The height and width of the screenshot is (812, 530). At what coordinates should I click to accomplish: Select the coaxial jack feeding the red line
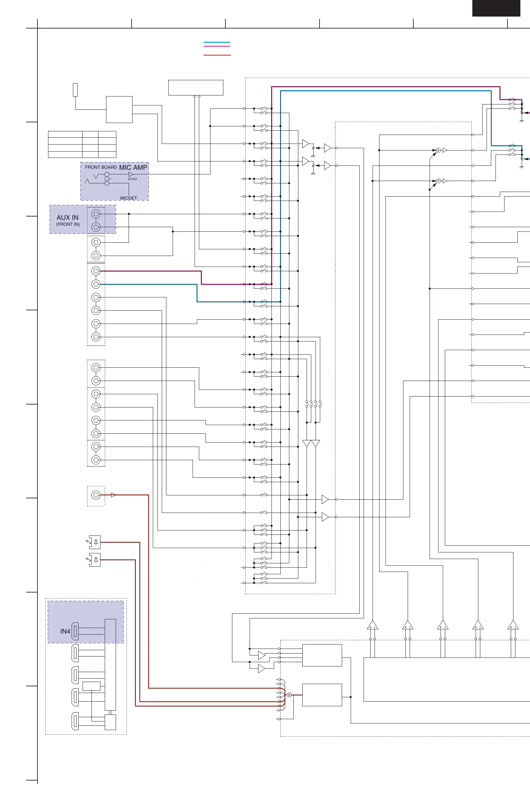(96, 495)
